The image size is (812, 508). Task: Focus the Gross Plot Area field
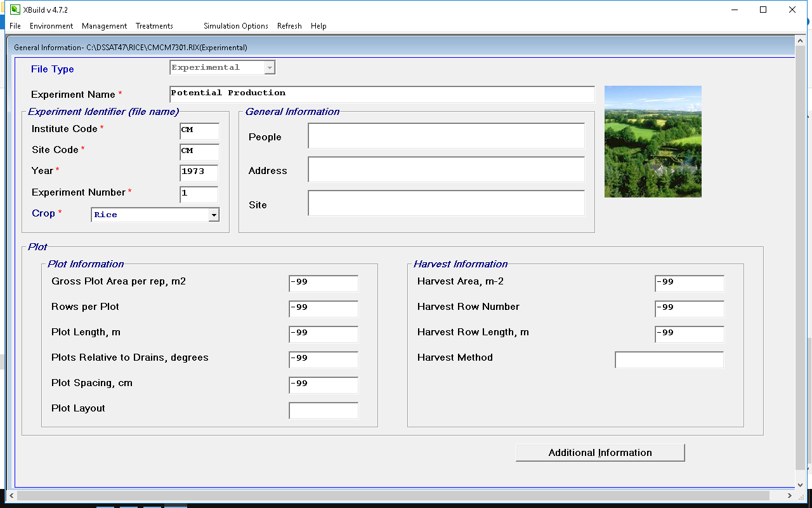[x=323, y=283]
